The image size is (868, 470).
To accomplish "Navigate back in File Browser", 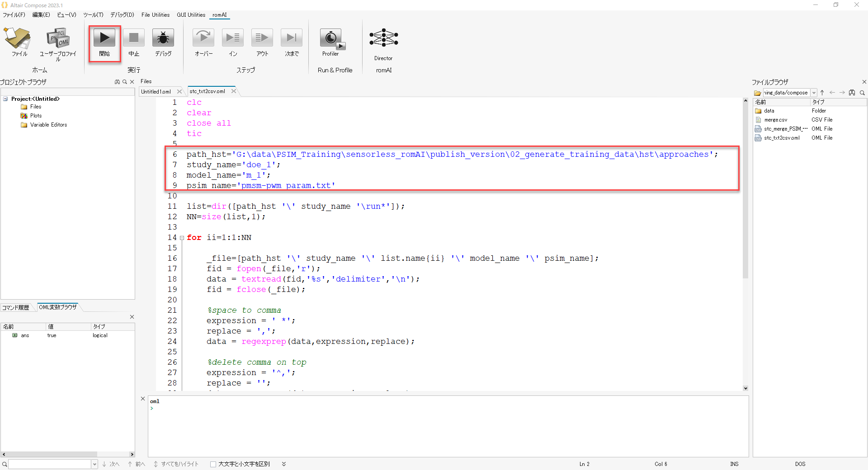I will [832, 93].
